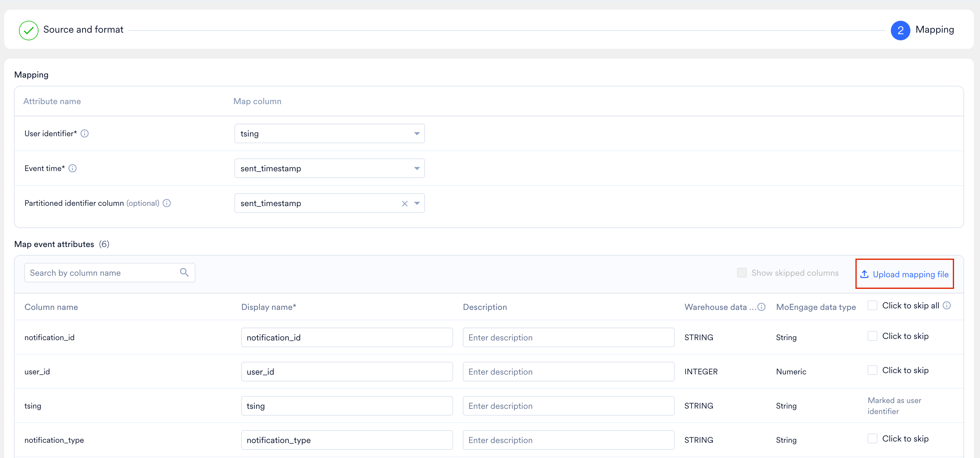The image size is (980, 458).
Task: Focus the Search by column name field
Action: click(110, 273)
